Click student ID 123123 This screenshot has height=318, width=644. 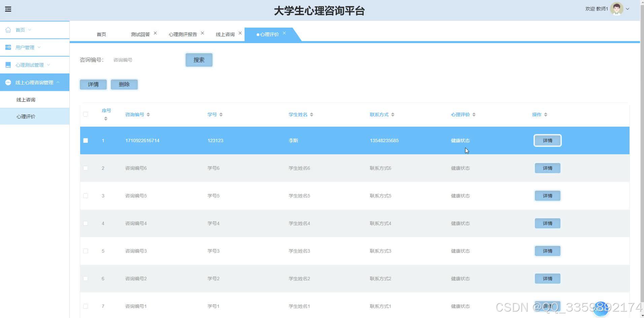point(215,140)
